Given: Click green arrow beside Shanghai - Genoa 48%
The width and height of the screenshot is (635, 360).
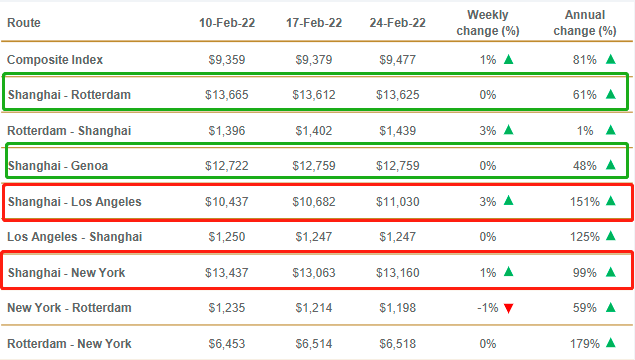Looking at the screenshot, I should coord(611,165).
